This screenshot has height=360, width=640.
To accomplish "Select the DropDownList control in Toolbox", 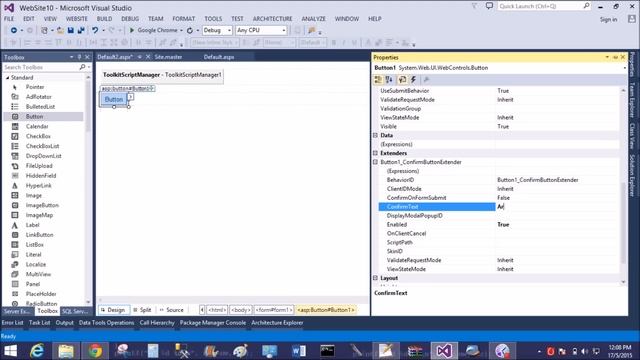I will [x=43, y=156].
